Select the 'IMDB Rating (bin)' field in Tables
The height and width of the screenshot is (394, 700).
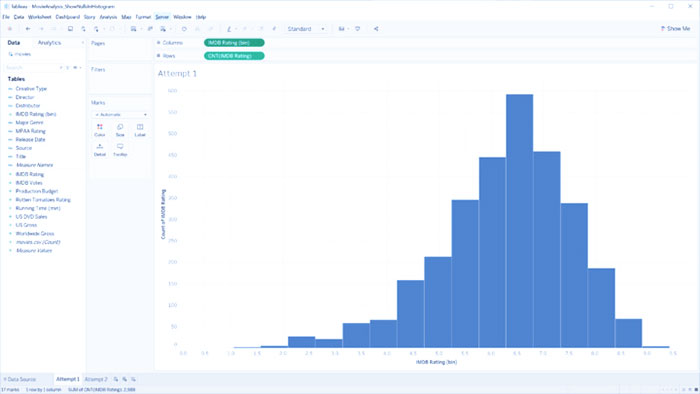[36, 114]
